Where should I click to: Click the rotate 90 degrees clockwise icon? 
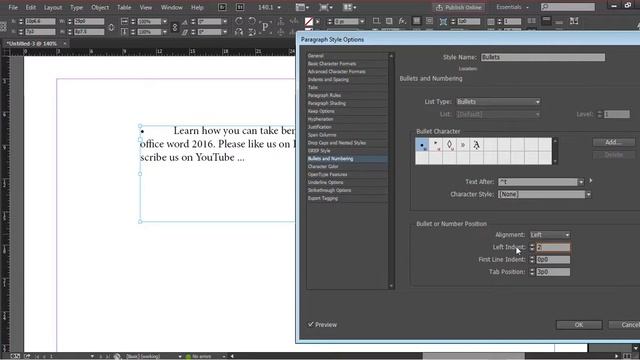[x=239, y=21]
